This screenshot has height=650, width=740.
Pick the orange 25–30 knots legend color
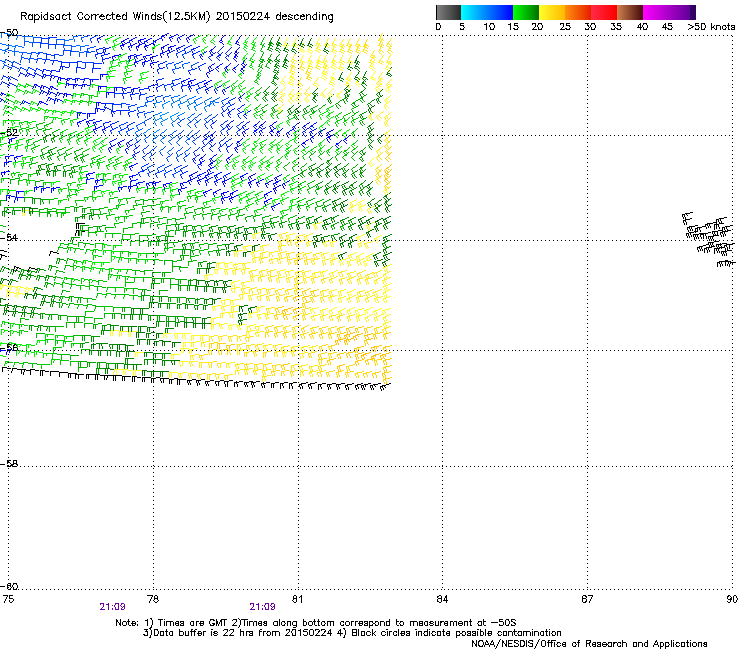(578, 12)
